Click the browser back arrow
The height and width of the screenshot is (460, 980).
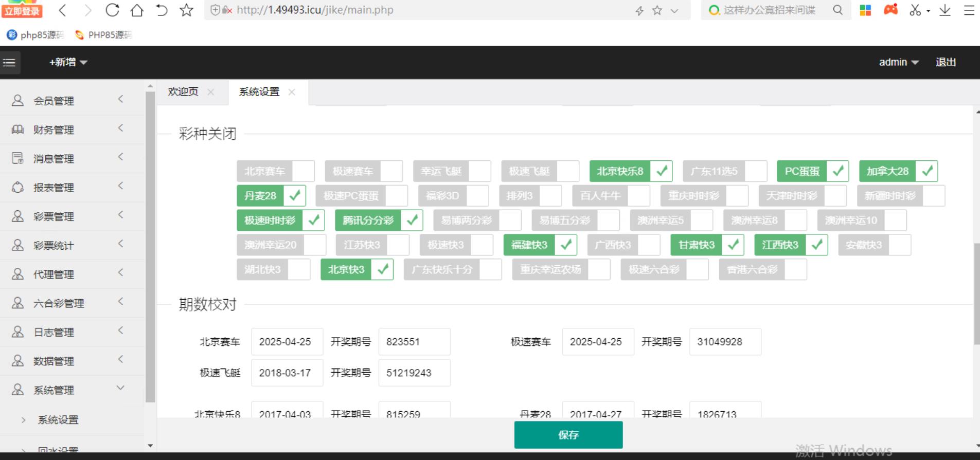coord(63,10)
